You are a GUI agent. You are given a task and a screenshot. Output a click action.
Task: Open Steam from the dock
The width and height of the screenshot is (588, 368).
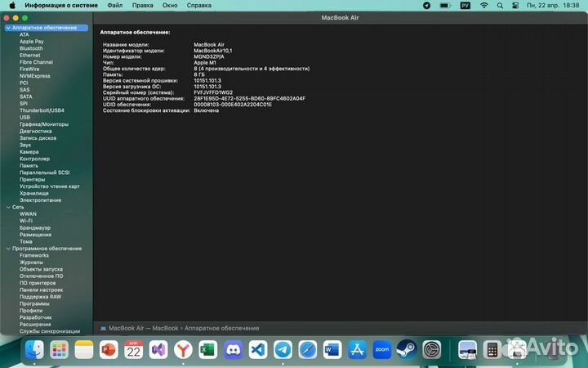pos(407,350)
